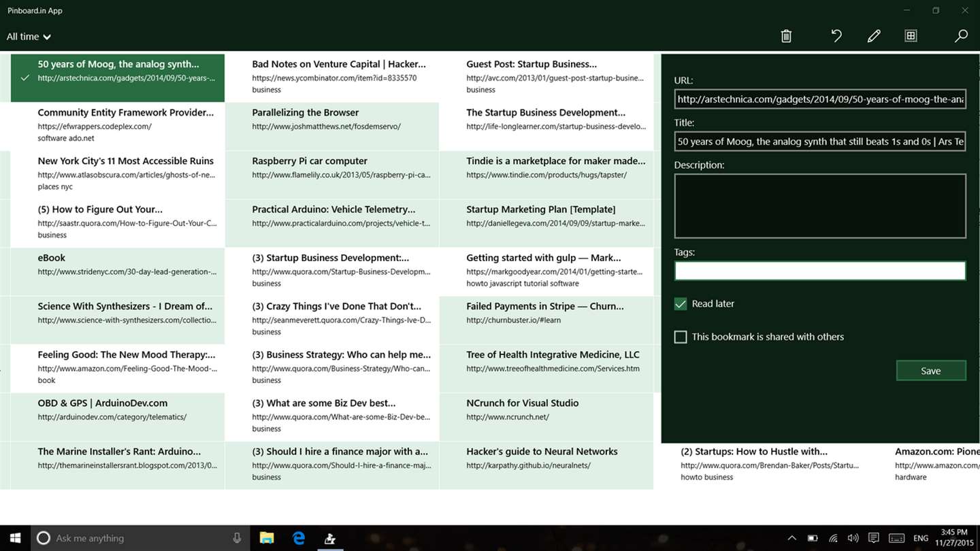Select Feeling Good: The New Mood Therapy
Viewport: 980px width, 551px height.
(117, 369)
